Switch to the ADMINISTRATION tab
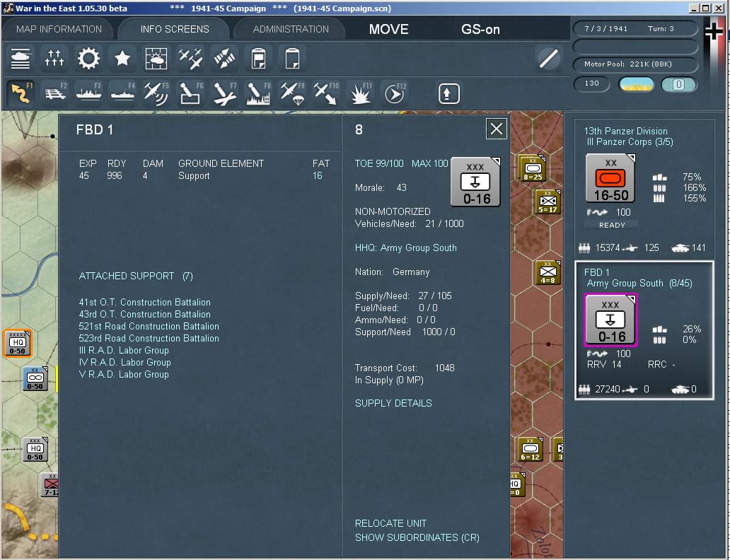 tap(291, 29)
